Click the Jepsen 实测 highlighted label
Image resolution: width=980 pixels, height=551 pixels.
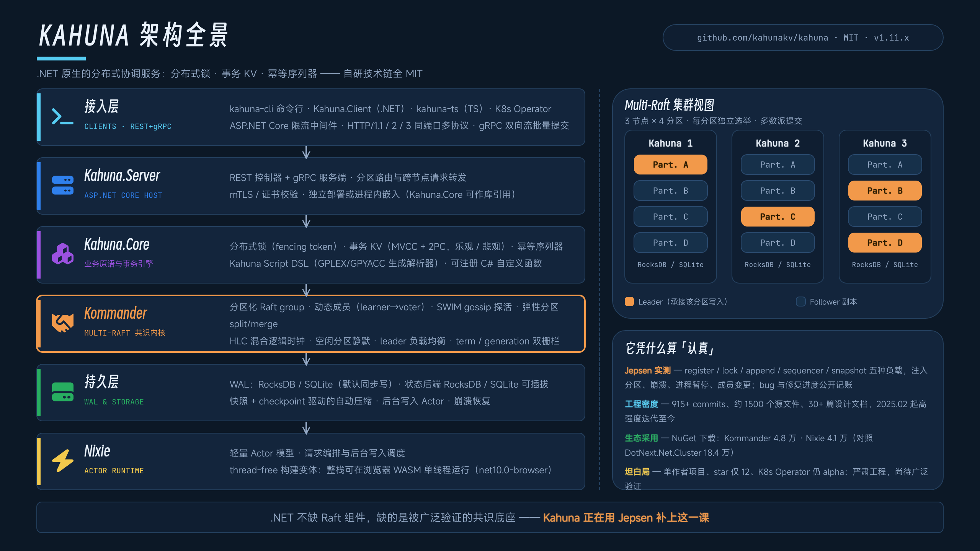[648, 370]
